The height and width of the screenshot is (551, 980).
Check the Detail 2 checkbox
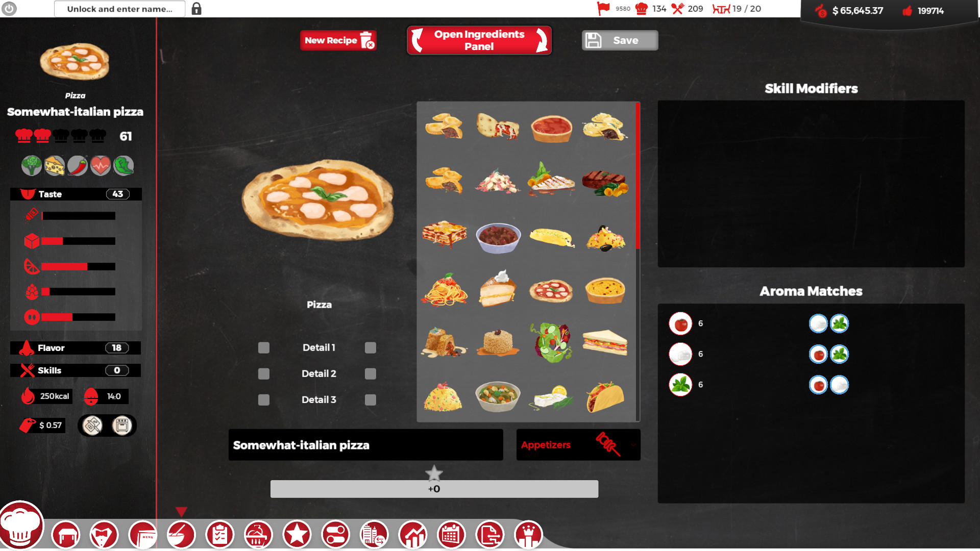264,373
